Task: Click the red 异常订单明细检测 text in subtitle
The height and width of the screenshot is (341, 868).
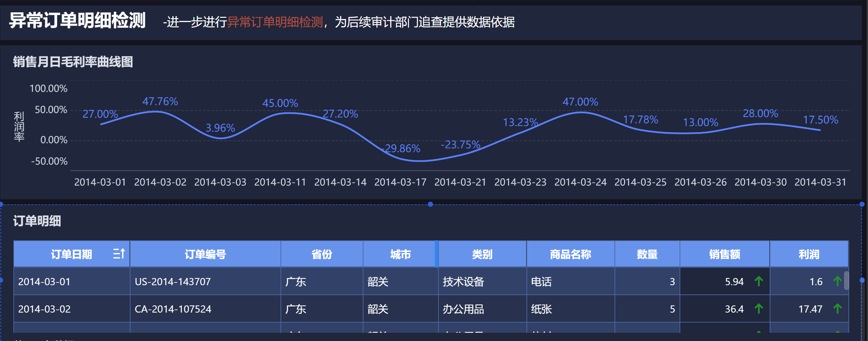Action: tap(275, 22)
